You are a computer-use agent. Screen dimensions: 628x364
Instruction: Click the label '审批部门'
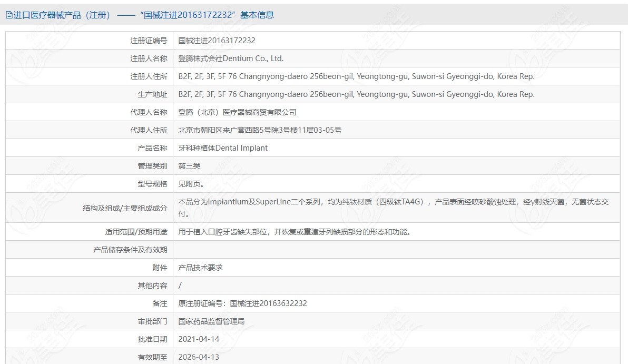[152, 321]
